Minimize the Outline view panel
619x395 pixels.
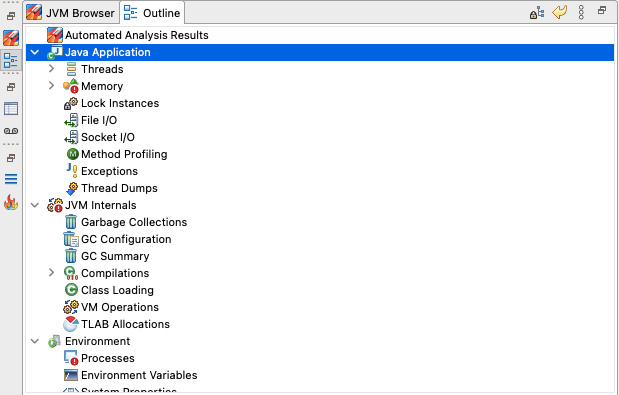(602, 10)
